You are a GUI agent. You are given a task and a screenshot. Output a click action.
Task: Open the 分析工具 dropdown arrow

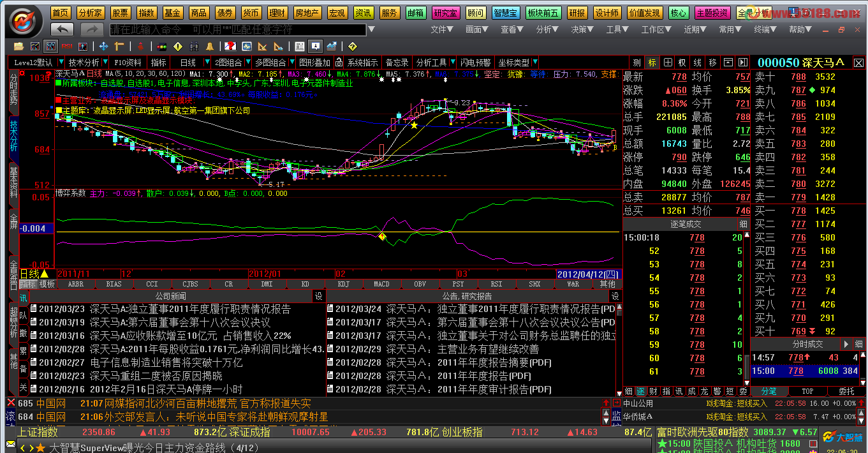tap(453, 62)
